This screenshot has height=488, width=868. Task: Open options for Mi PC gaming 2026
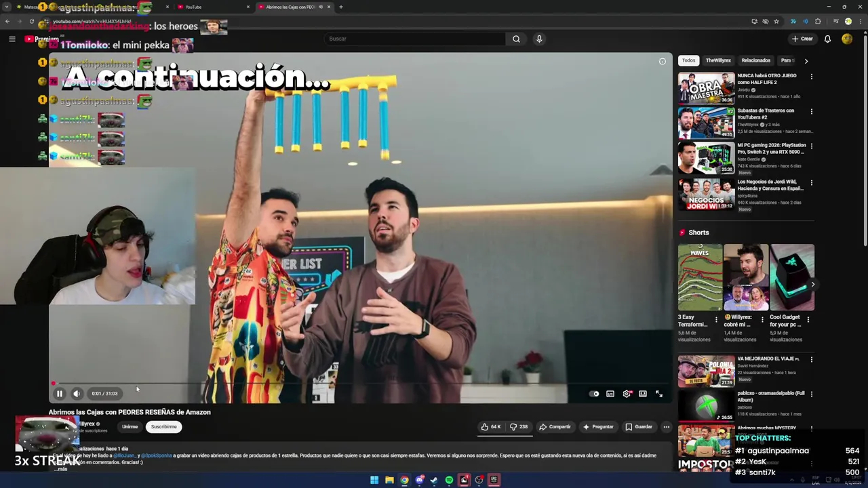[x=811, y=146]
